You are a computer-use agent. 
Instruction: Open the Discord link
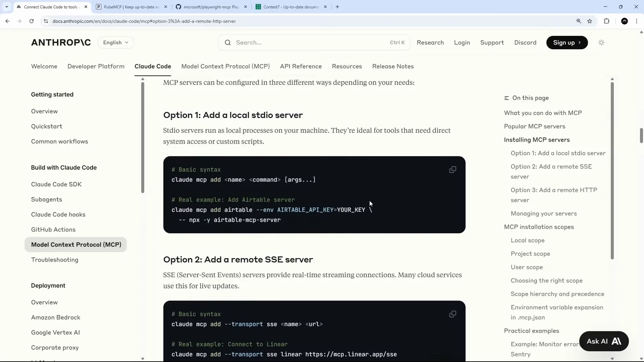coord(525,43)
